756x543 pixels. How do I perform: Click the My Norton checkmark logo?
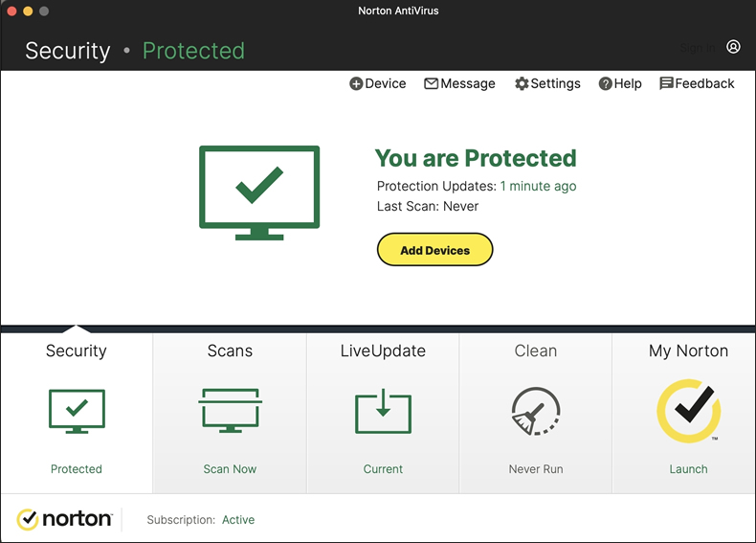click(689, 411)
